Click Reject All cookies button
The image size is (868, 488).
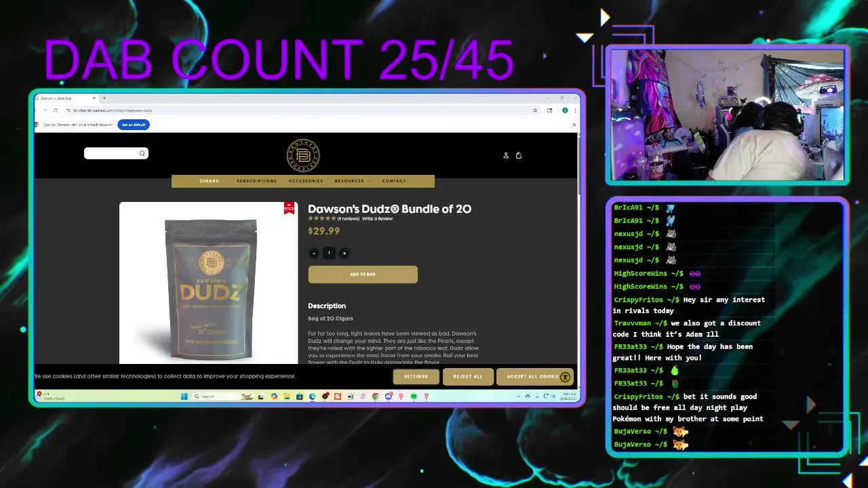pos(468,377)
